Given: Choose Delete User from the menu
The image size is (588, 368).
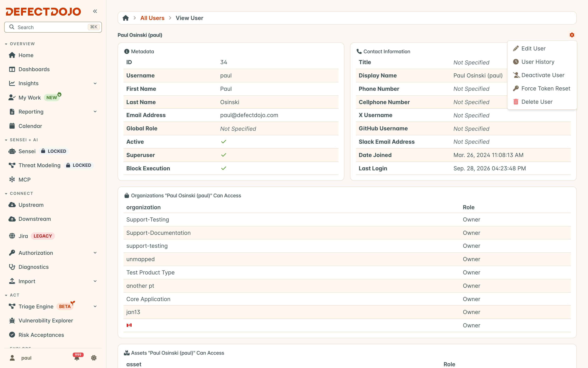Looking at the screenshot, I should [x=542, y=102].
